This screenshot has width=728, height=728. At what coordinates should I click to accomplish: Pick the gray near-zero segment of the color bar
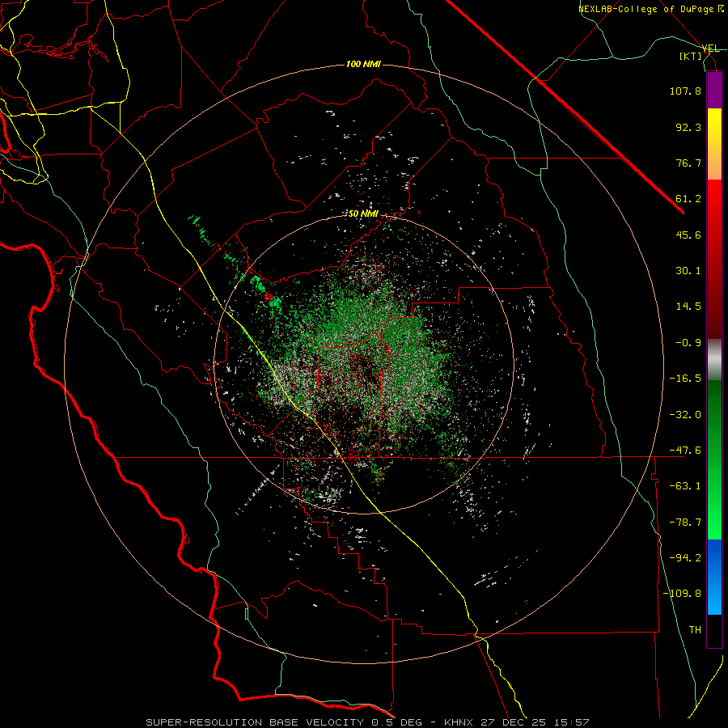point(714,359)
